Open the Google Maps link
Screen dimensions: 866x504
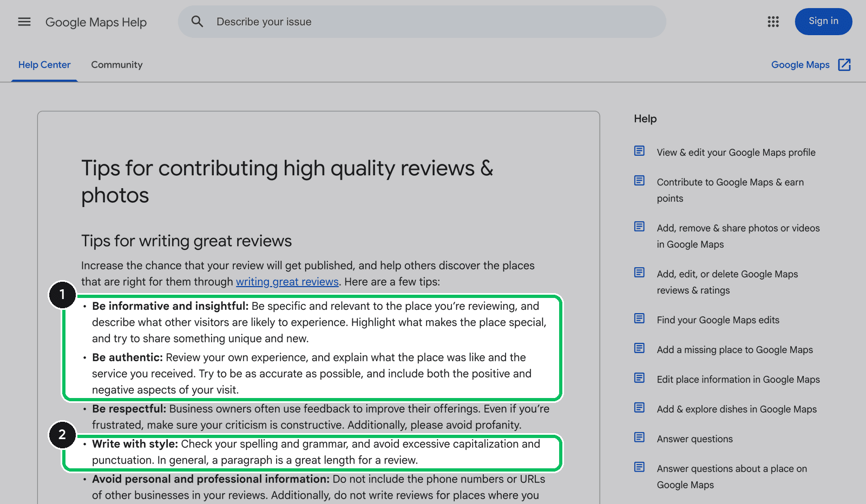pyautogui.click(x=800, y=65)
